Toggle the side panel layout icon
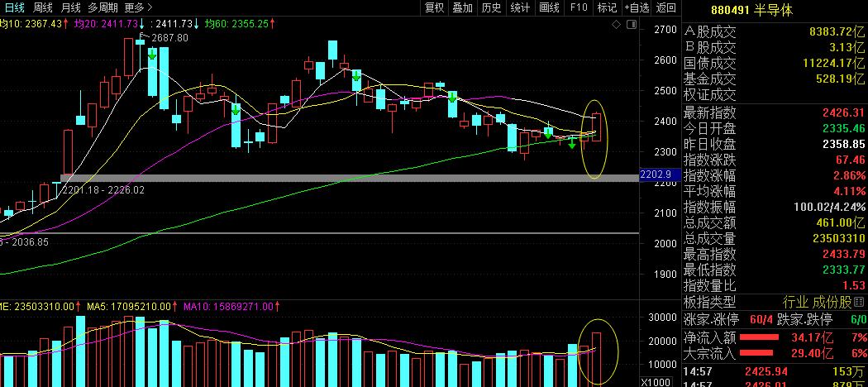Image resolution: width=868 pixels, height=387 pixels. pyautogui.click(x=631, y=24)
